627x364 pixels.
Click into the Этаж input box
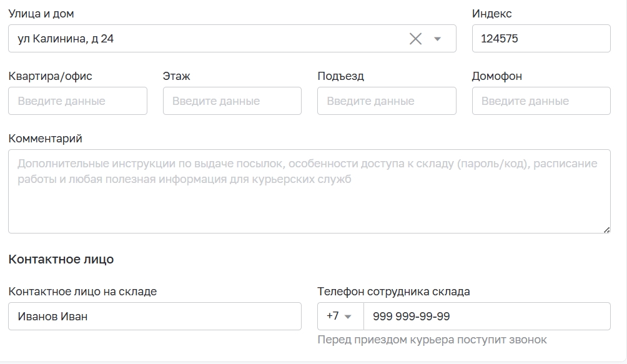(232, 101)
